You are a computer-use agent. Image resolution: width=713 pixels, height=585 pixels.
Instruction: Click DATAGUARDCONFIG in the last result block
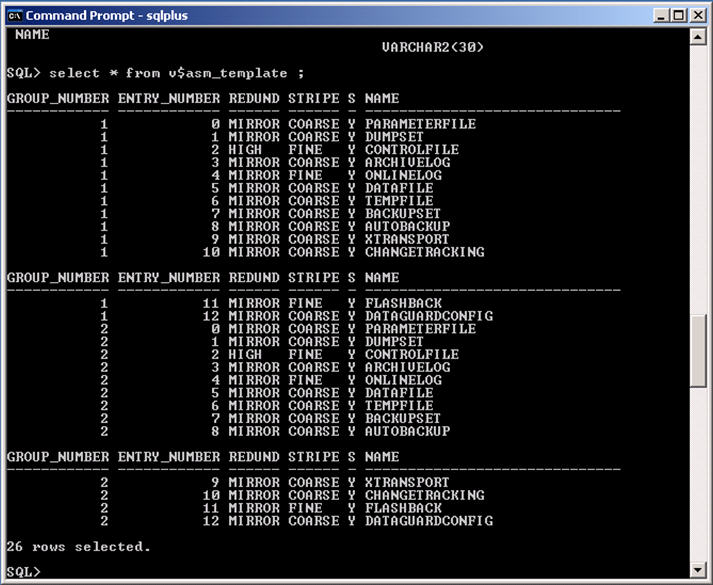[x=429, y=521]
